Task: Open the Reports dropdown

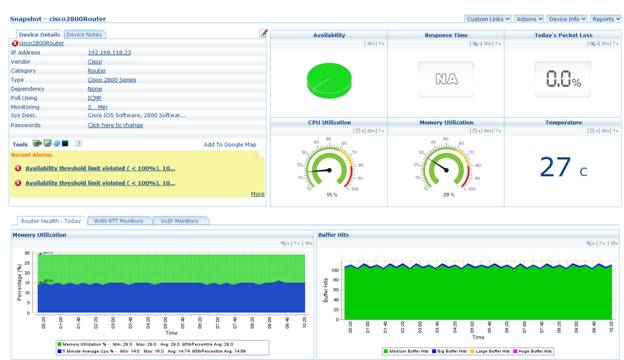Action: pyautogui.click(x=605, y=19)
